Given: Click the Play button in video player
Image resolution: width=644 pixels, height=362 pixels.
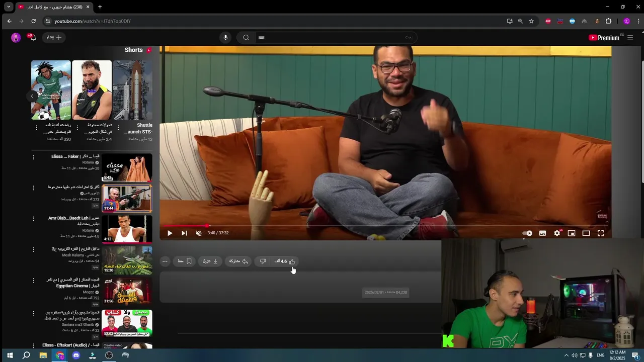Looking at the screenshot, I should point(170,233).
